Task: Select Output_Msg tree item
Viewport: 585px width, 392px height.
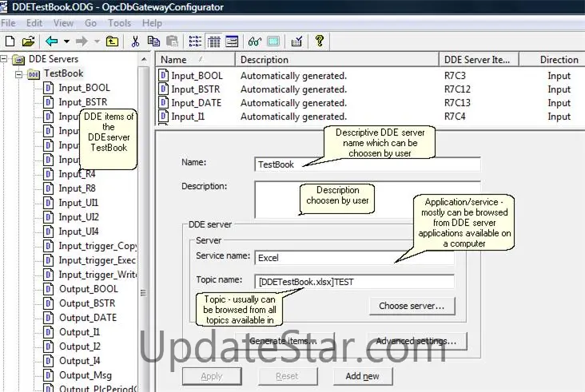Action: [86, 375]
